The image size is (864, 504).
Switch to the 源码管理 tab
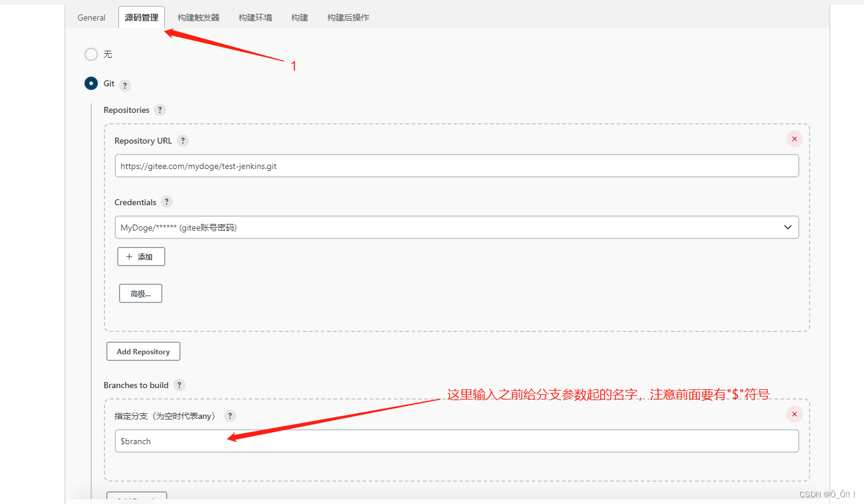[x=141, y=18]
